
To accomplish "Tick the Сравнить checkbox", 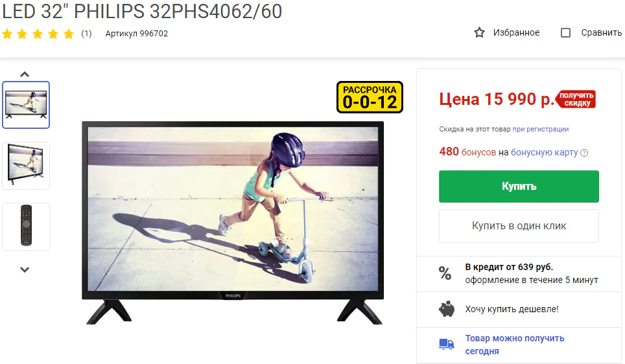I will tap(565, 32).
